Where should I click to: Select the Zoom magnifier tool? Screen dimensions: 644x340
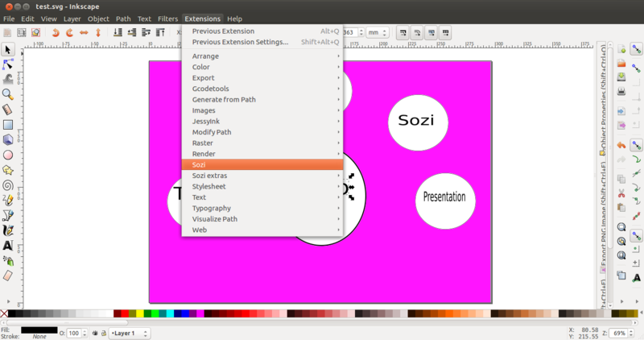coord(8,94)
